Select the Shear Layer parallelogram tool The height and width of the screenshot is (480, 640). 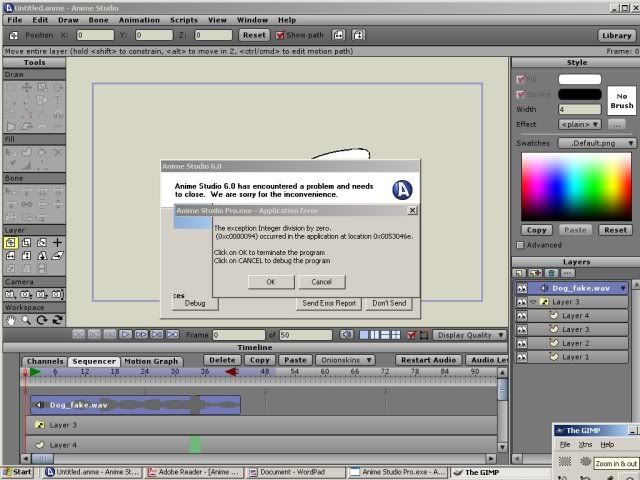point(58,256)
